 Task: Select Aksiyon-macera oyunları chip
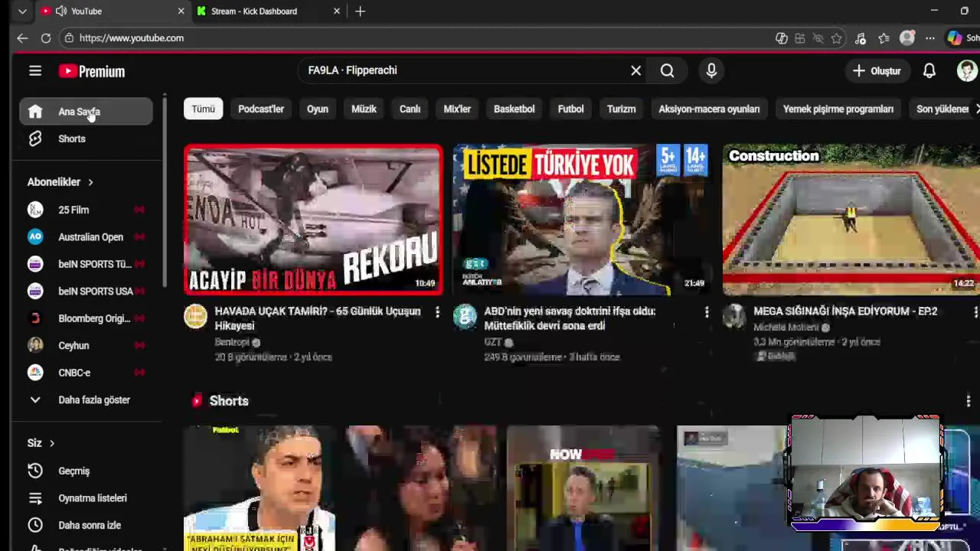click(709, 109)
